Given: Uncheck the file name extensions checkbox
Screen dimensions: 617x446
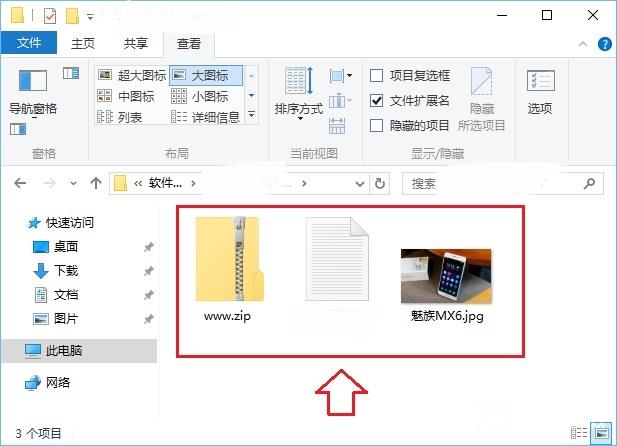Looking at the screenshot, I should point(377,100).
